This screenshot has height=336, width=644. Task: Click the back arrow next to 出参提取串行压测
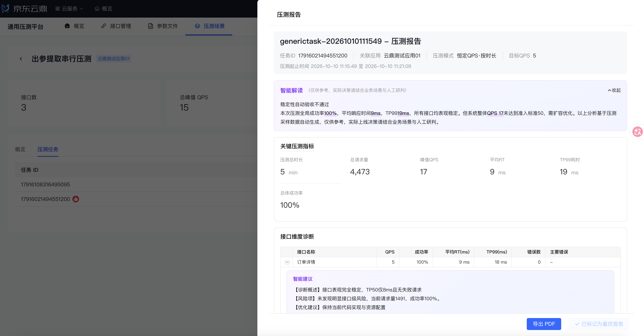21,59
